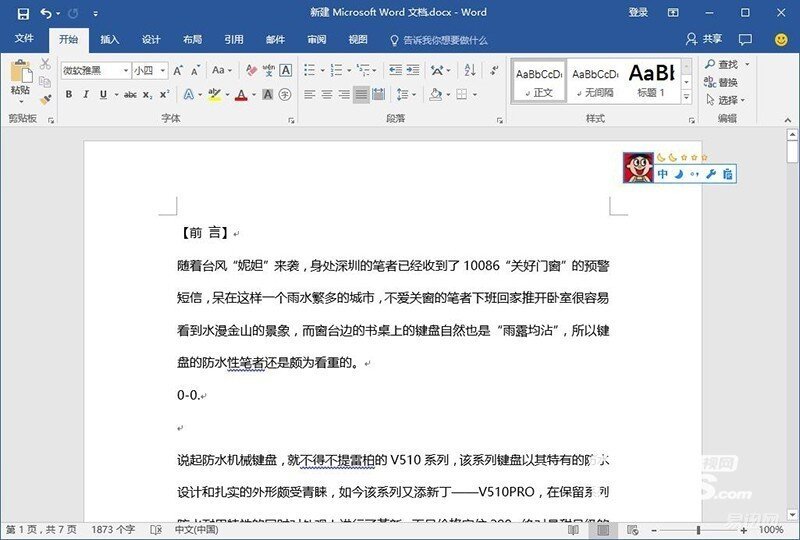Switch to the 布局 tab
Screen dimensions: 800x540
[192, 39]
